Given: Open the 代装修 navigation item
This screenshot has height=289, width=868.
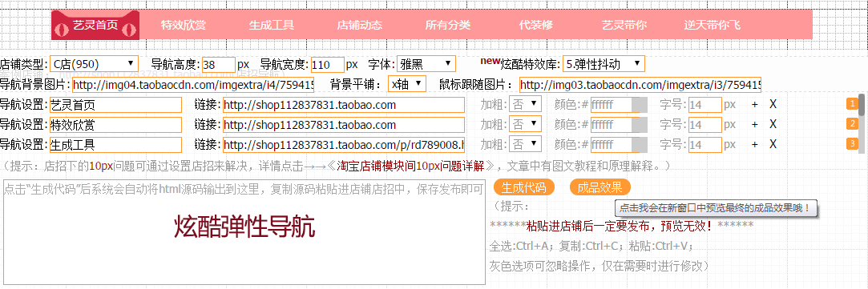Looking at the screenshot, I should tap(535, 25).
